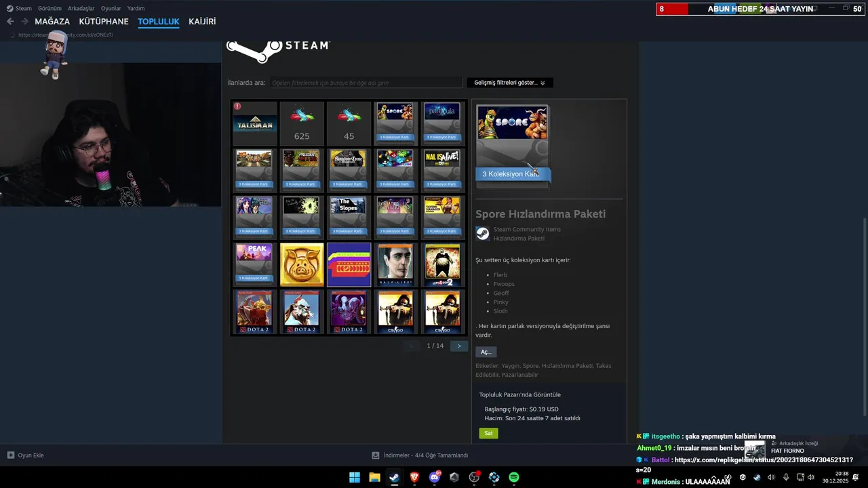Click the Steam Community Items link

527,229
